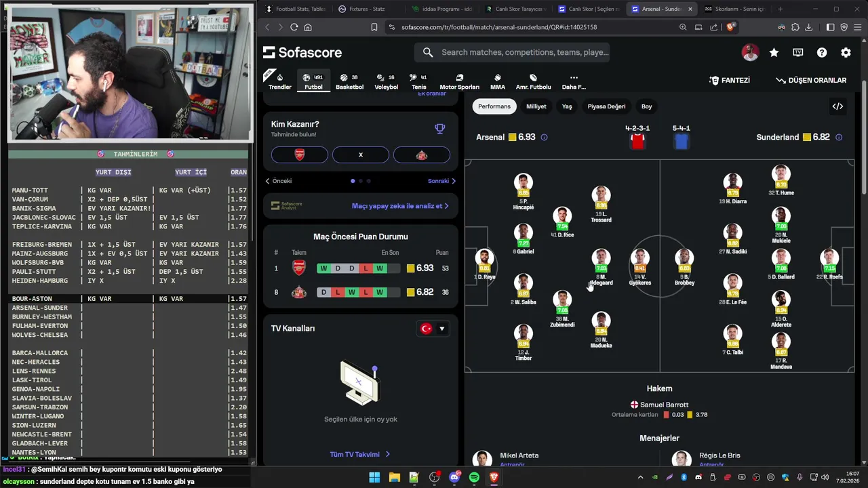868x488 pixels.
Task: Go to Sonraki next card
Action: 442,181
